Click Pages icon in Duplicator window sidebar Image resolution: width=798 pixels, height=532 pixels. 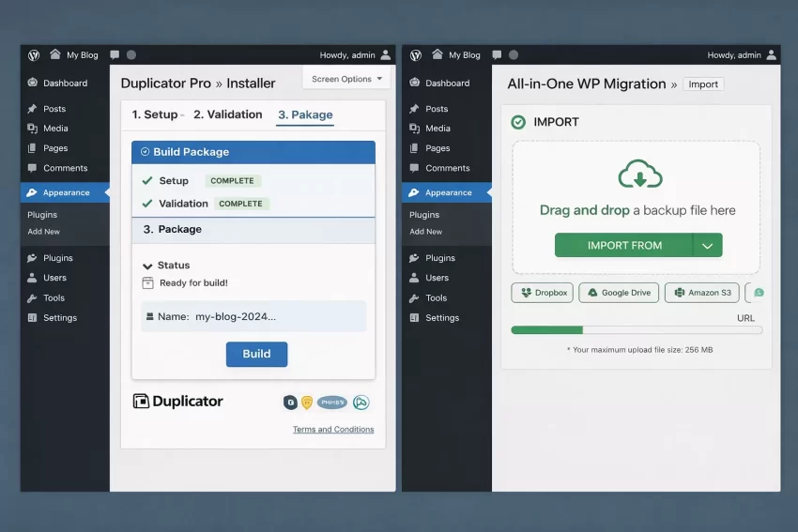(x=32, y=148)
